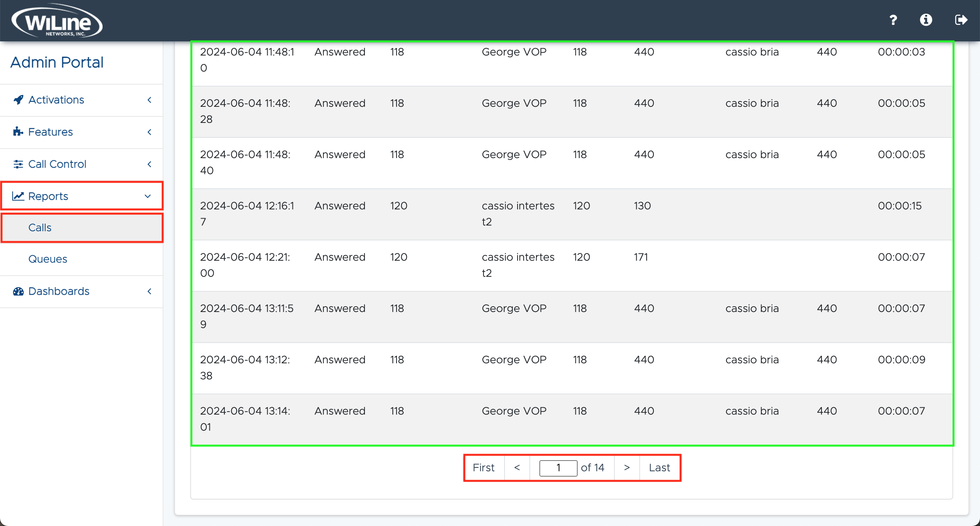Go to previous page with < button

(517, 467)
